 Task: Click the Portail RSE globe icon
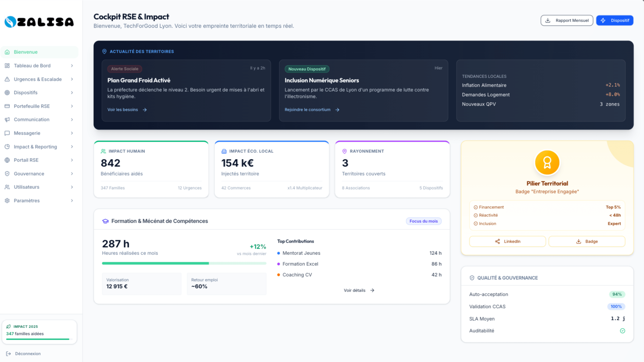click(x=7, y=160)
